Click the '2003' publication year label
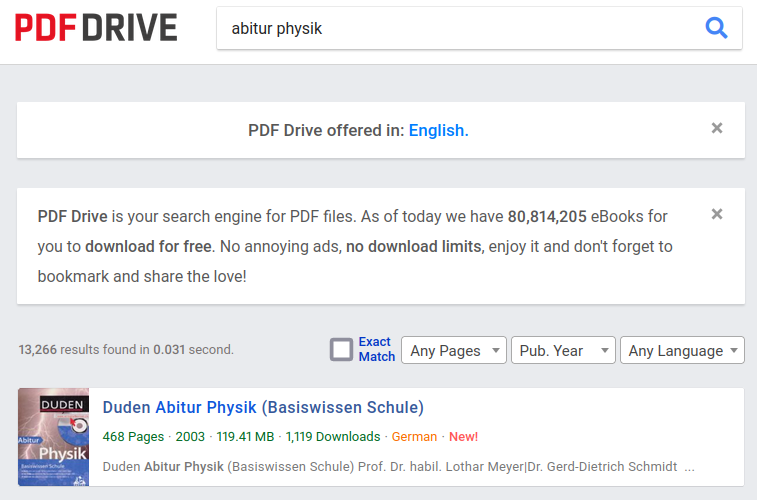 coord(190,437)
